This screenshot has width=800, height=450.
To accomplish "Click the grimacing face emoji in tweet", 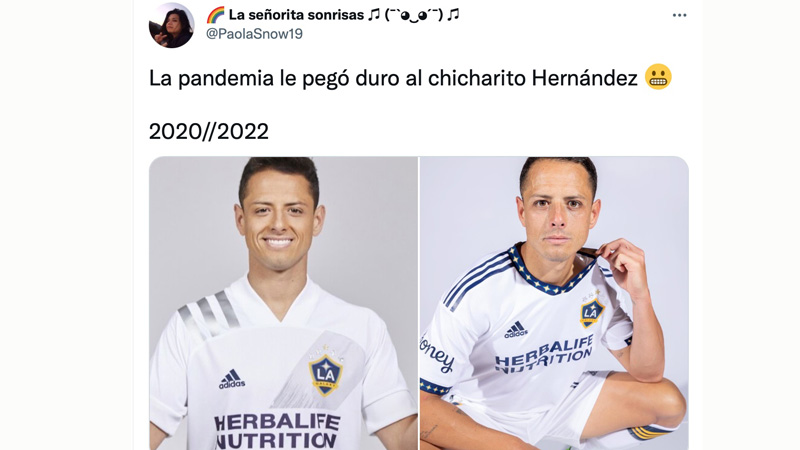I will (x=658, y=77).
